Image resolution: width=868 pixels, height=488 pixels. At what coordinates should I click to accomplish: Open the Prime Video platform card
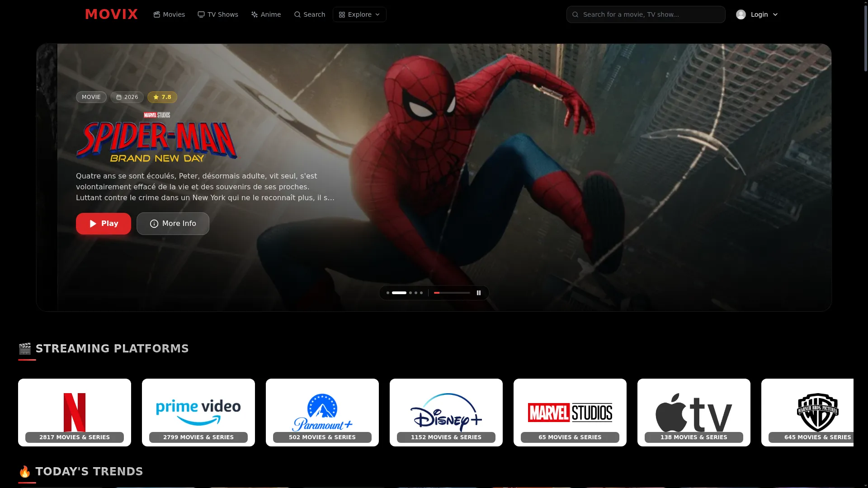[x=198, y=413]
